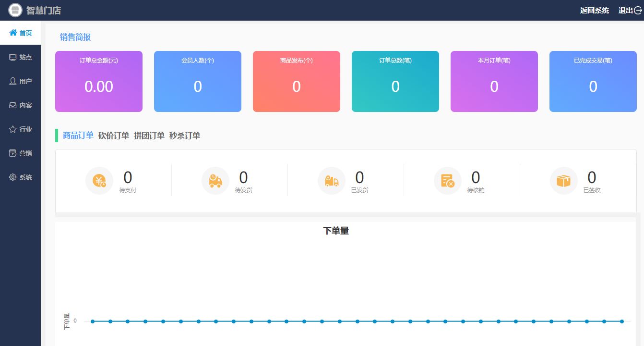The height and width of the screenshot is (346, 644).
Task: Click the 待发货 count label
Action: coord(244,190)
